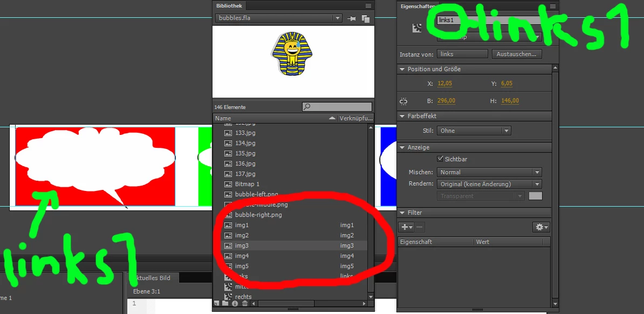Open the Stil dropdown set to Ohne

click(x=474, y=131)
